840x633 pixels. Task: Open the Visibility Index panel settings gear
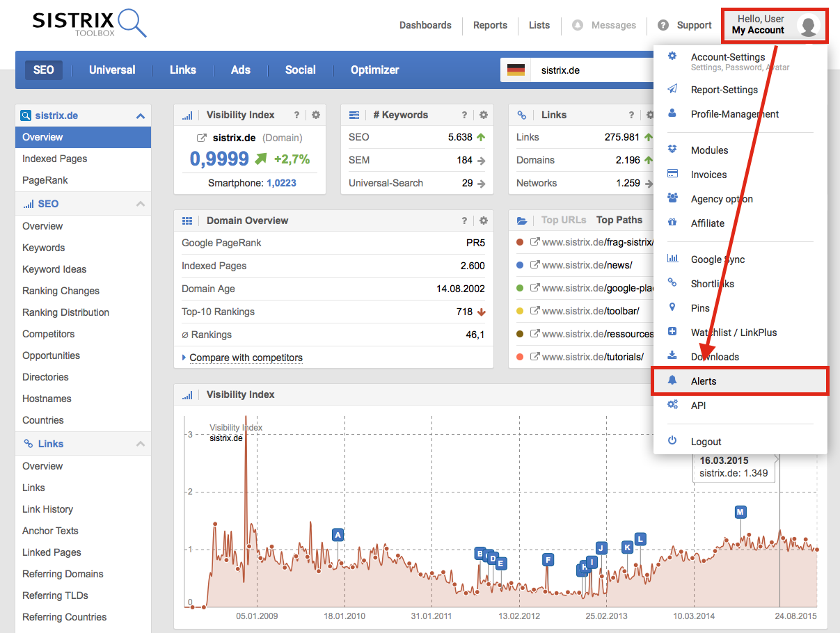316,115
